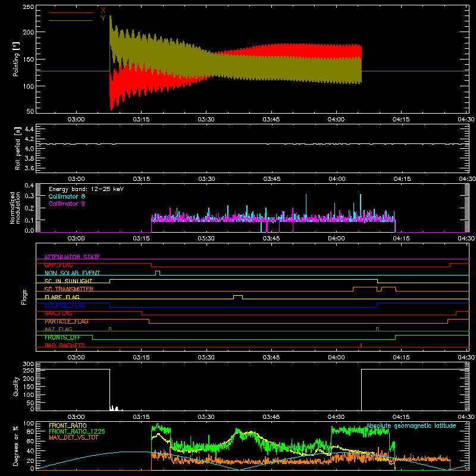
Task: Click the '250' tick on Pointing axis
Action: (x=29, y=7)
